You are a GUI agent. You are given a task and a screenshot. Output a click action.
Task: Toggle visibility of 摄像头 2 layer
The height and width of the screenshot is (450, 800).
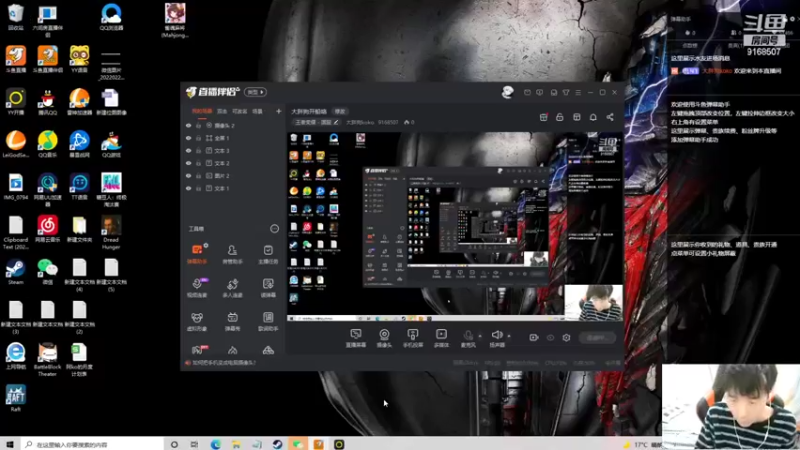188,126
